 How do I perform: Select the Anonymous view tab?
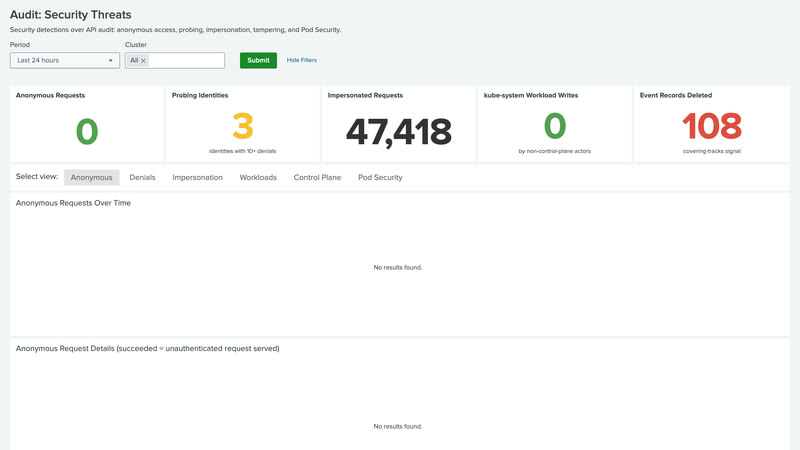tap(91, 178)
